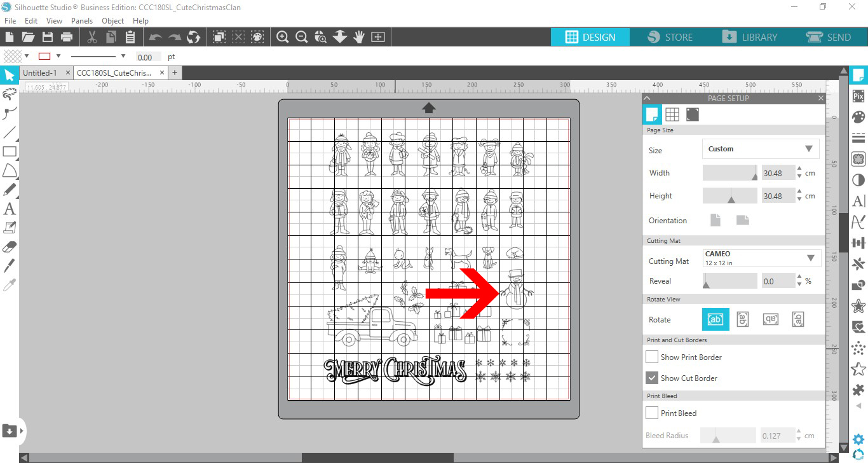The height and width of the screenshot is (463, 868).
Task: Open Preferences gear icon
Action: 858,439
